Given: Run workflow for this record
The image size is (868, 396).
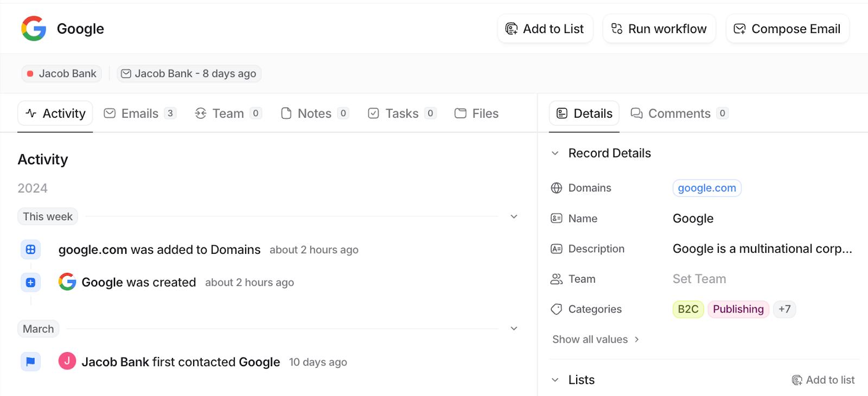Looking at the screenshot, I should point(659,29).
